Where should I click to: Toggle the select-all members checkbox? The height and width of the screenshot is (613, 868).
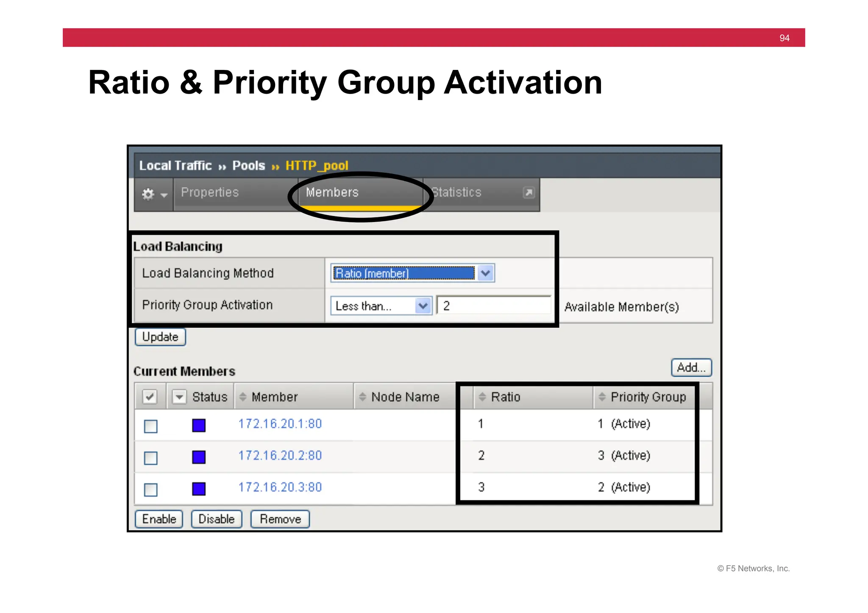[150, 397]
